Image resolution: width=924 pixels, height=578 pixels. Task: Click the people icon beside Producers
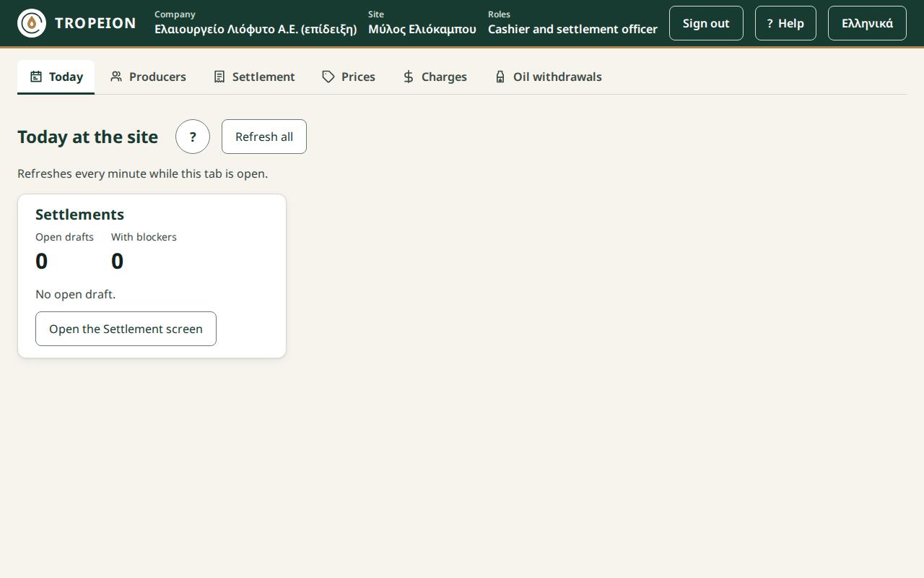click(x=116, y=77)
